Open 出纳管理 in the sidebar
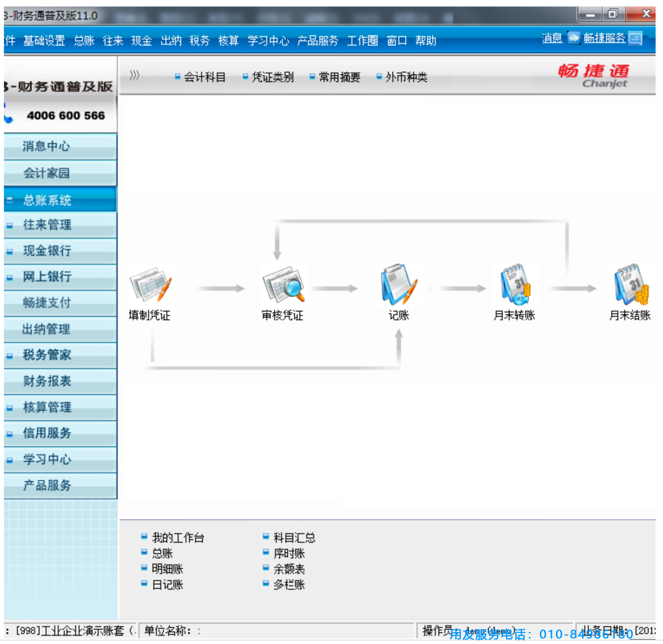 (x=60, y=329)
